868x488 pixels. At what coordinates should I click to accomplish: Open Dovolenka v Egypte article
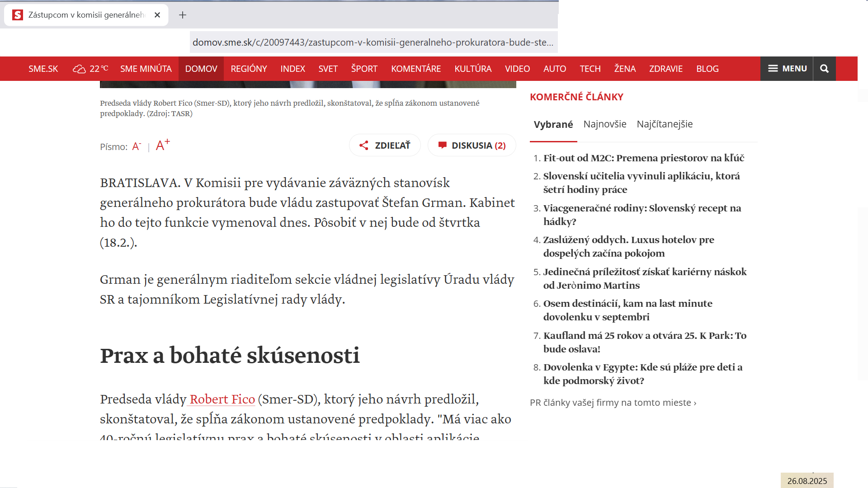[x=643, y=374]
